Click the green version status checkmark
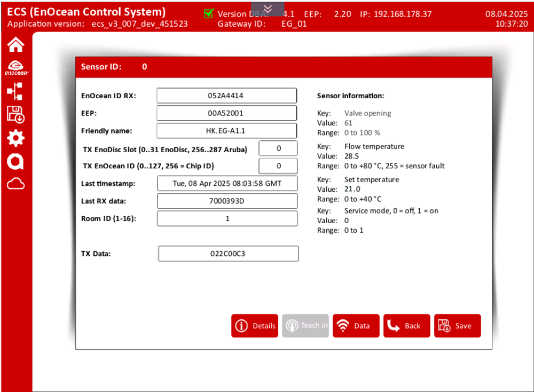 [209, 14]
